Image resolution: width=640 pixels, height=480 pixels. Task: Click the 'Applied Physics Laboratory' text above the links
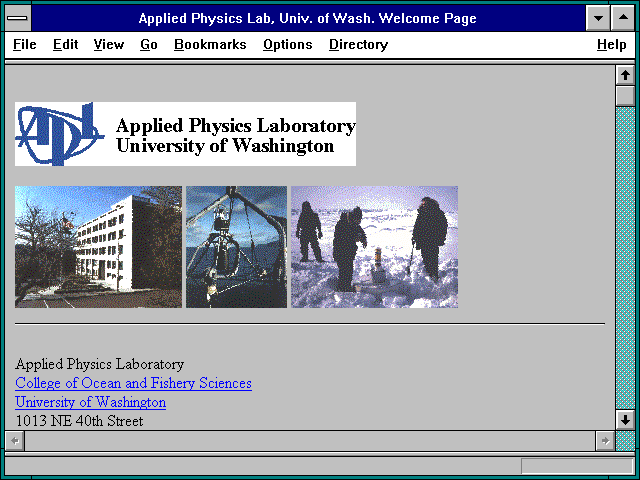[x=100, y=364]
